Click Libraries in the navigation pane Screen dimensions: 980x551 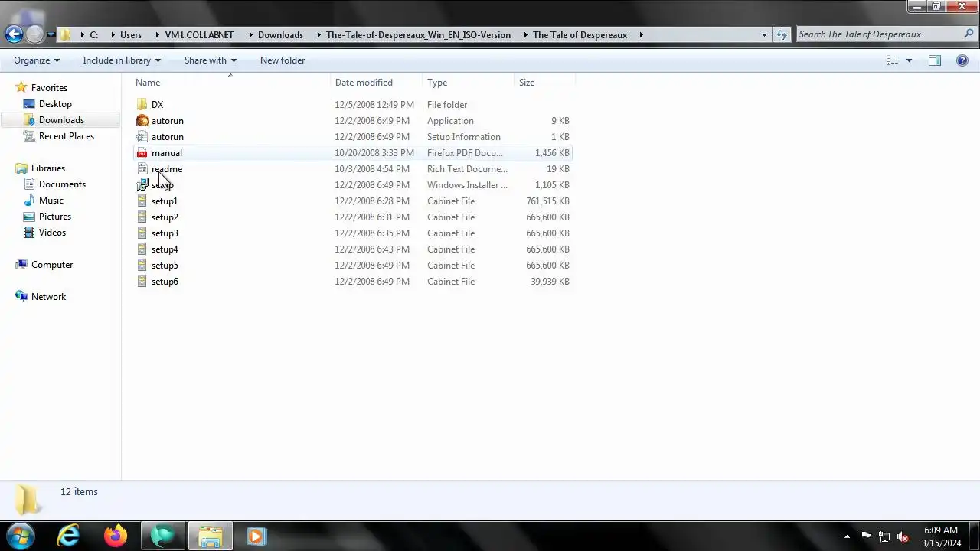pos(48,168)
